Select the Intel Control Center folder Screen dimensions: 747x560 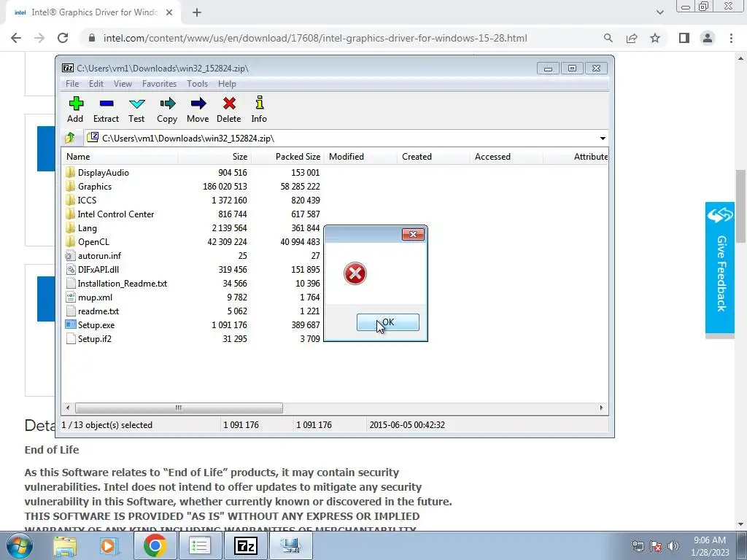tap(116, 214)
